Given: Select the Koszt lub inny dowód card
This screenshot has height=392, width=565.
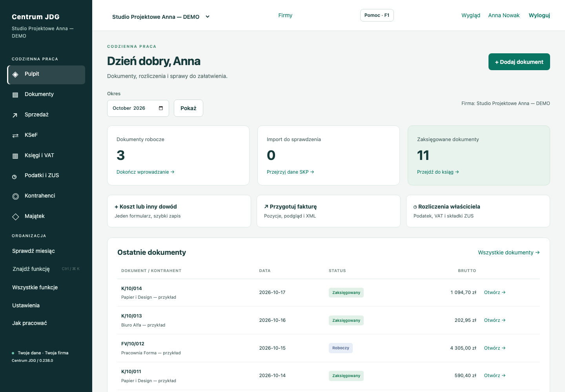Looking at the screenshot, I should [179, 211].
